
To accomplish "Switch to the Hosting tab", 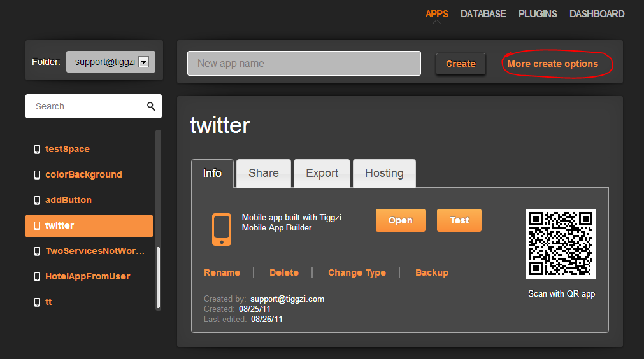I will pos(384,173).
